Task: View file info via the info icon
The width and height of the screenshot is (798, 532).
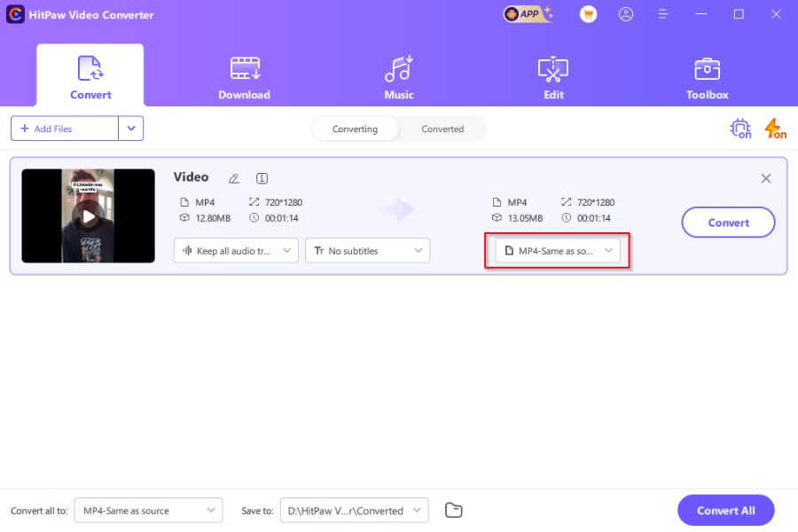Action: pyautogui.click(x=261, y=177)
